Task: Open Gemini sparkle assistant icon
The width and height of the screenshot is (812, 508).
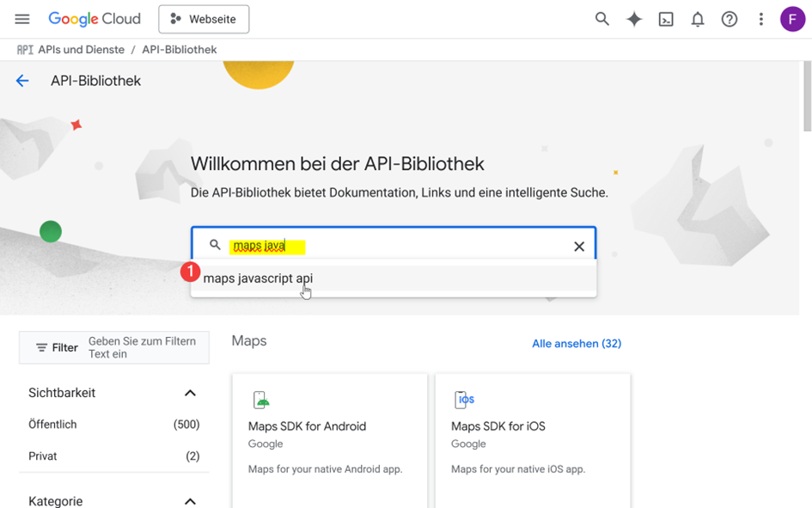Action: tap(634, 19)
